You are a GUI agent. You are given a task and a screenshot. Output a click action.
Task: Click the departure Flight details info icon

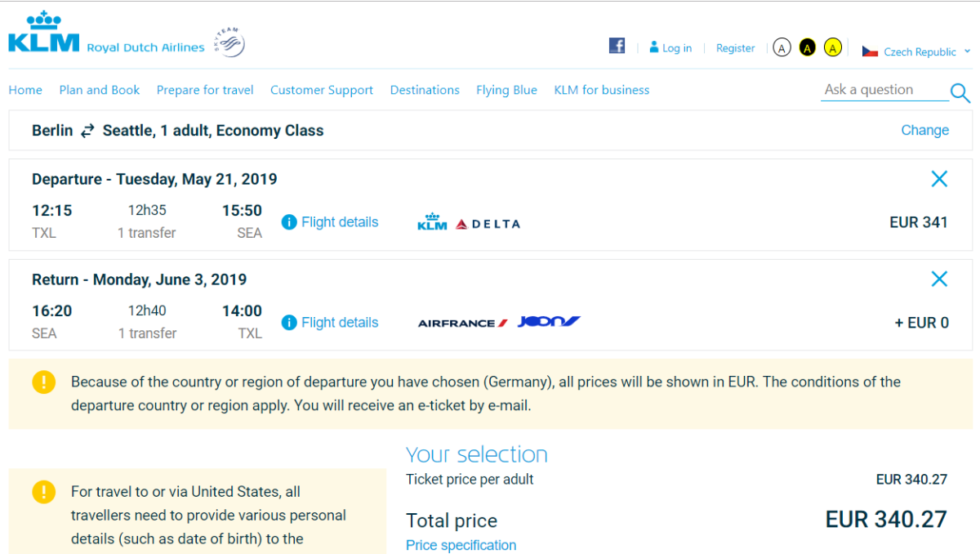coord(289,222)
